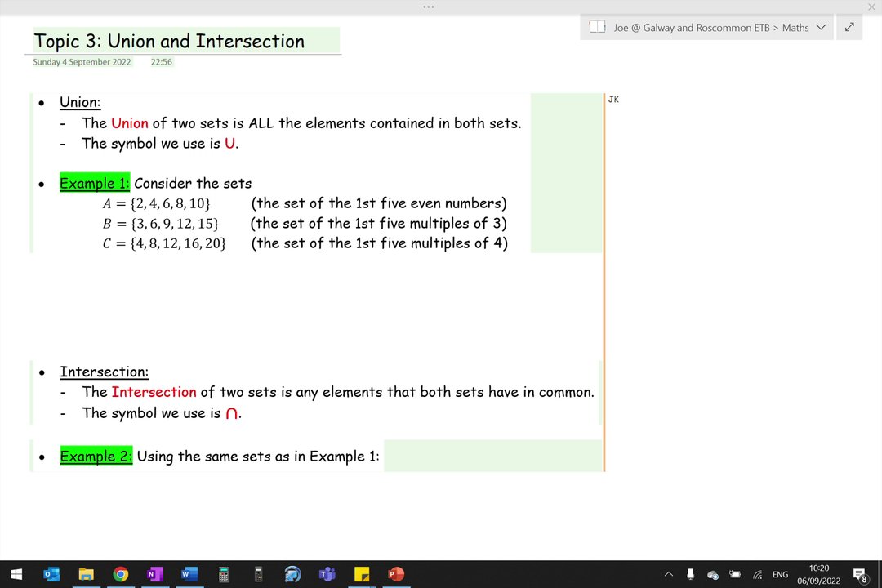Open Outlook from the taskbar
The width and height of the screenshot is (882, 588).
point(51,574)
